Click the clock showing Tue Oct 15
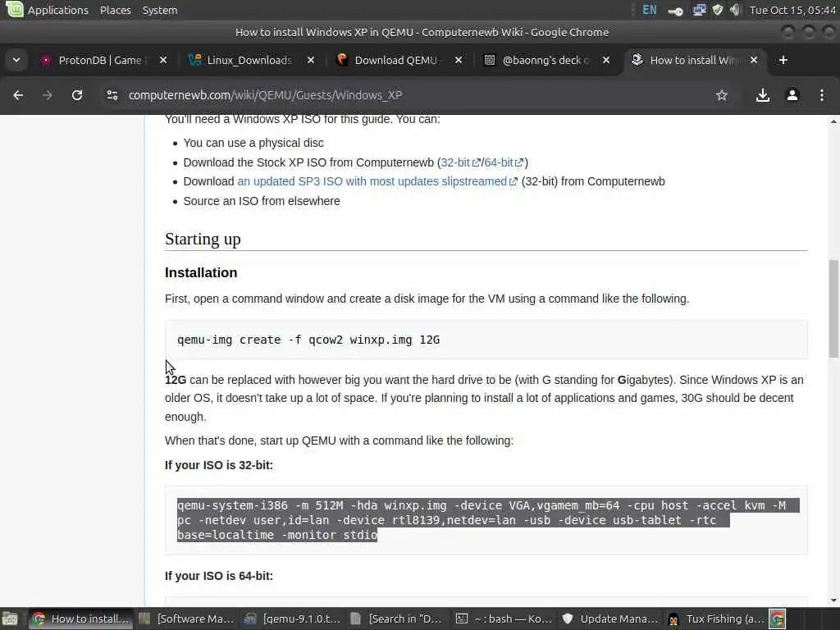This screenshot has width=840, height=630. (793, 10)
